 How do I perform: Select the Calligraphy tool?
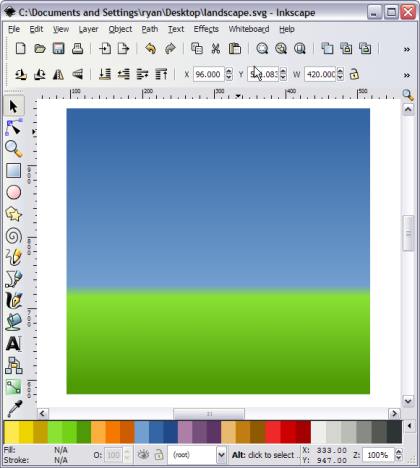14,300
